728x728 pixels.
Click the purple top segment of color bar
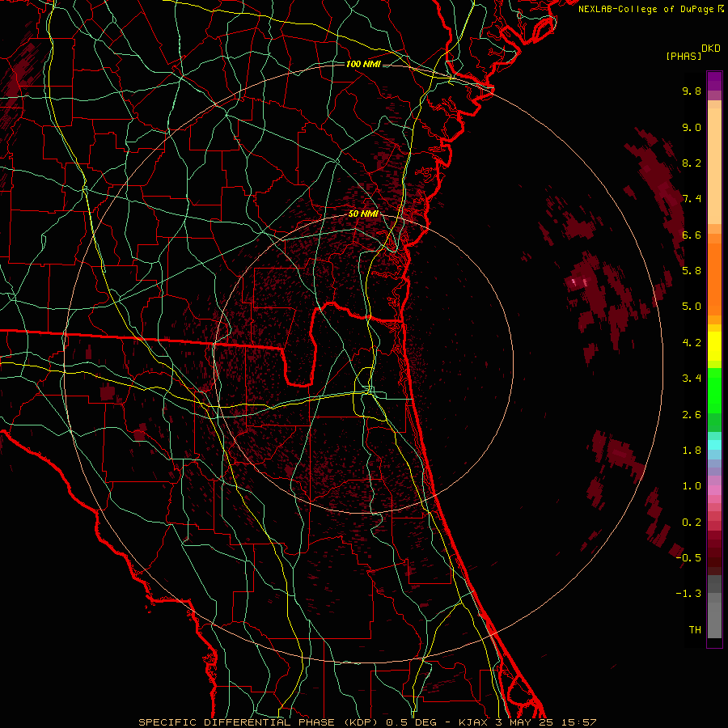pos(714,81)
